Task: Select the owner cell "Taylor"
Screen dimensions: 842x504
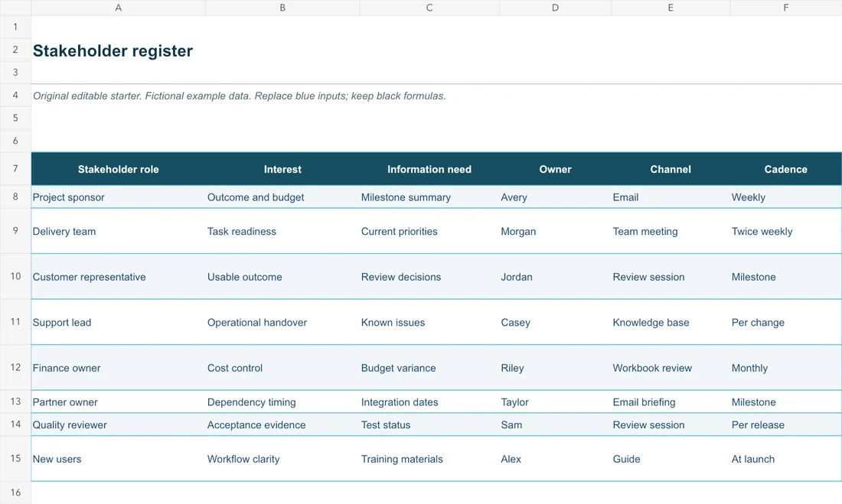Action: pyautogui.click(x=555, y=402)
